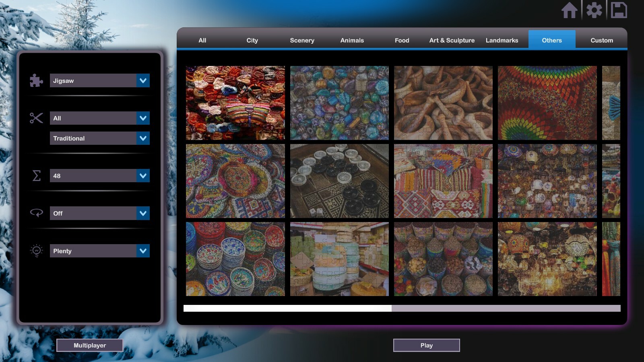
Task: Select the Custom category tab
Action: (x=601, y=40)
